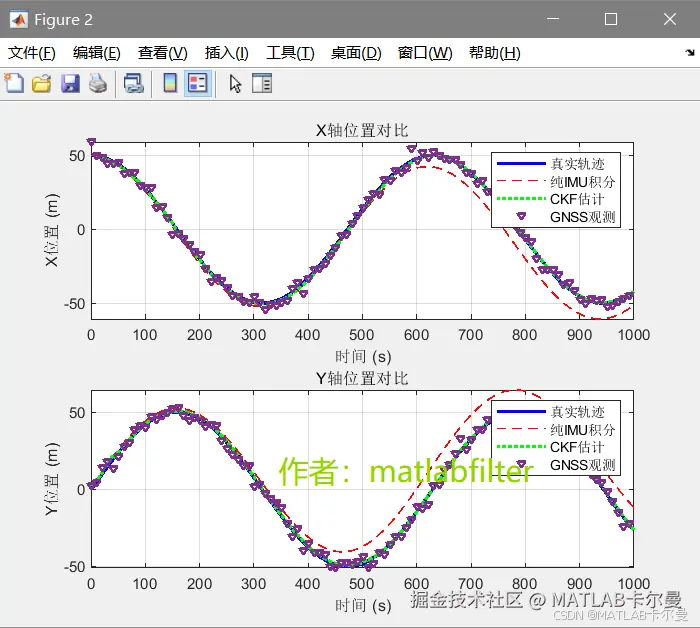The height and width of the screenshot is (628, 700).
Task: Toggle the Insert Legend toolbar button
Action: [x=198, y=83]
